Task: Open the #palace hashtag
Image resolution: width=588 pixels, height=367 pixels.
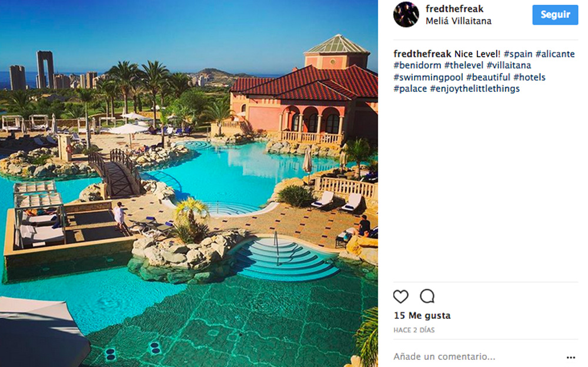Action: 410,89
